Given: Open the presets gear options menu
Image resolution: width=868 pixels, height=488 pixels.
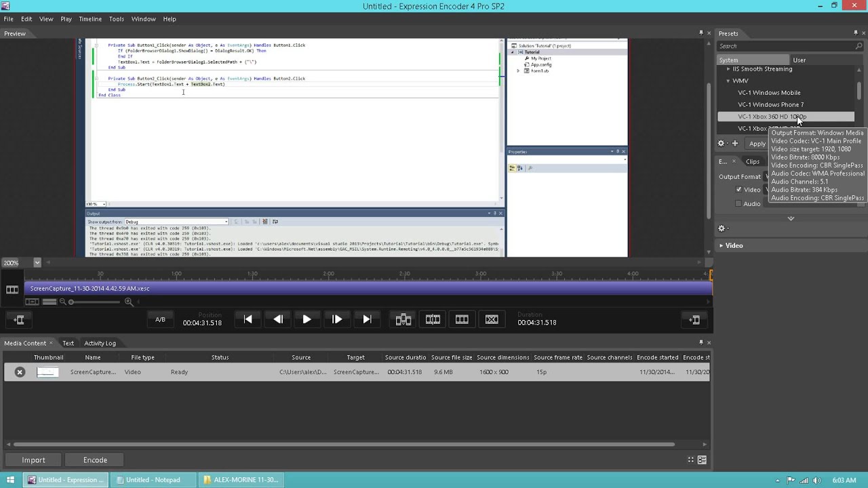Looking at the screenshot, I should (x=722, y=143).
